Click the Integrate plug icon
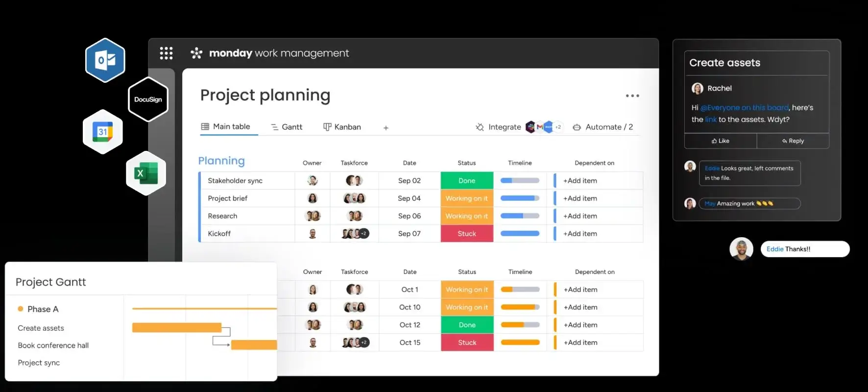 click(480, 127)
